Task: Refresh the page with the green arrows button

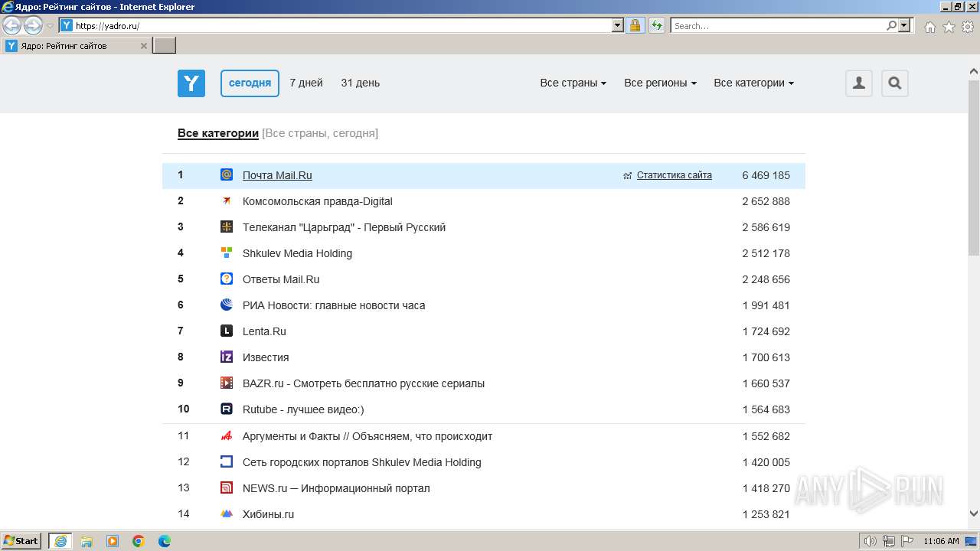Action: pos(656,25)
